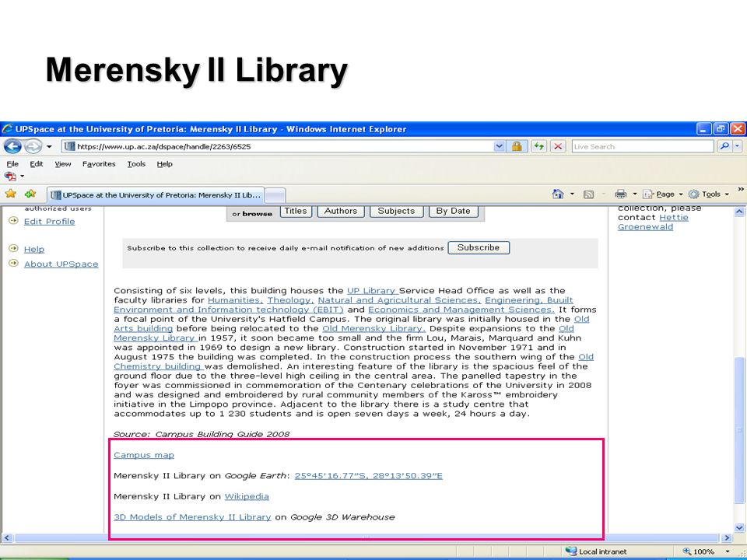Click the browser Forward arrow button
This screenshot has width=747, height=560.
33,146
